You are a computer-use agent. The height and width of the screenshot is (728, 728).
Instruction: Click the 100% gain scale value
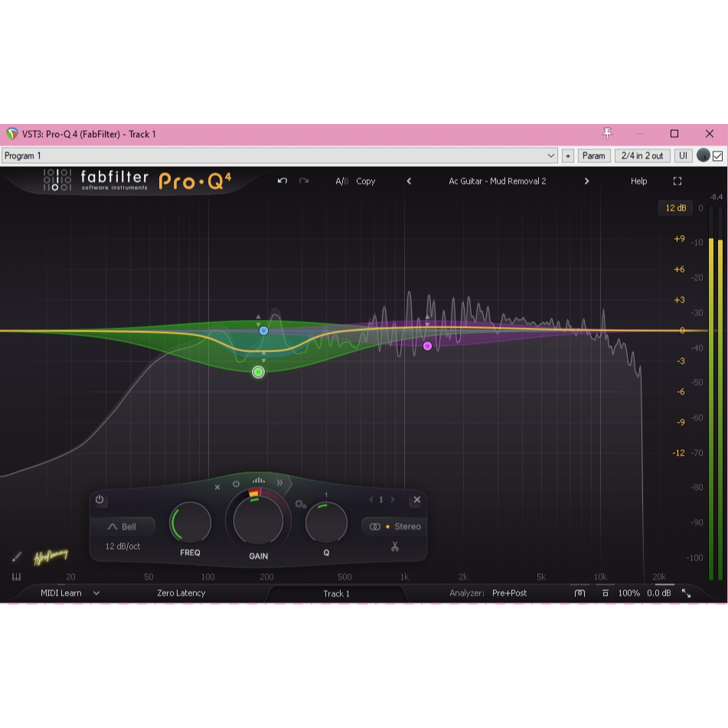(x=629, y=593)
